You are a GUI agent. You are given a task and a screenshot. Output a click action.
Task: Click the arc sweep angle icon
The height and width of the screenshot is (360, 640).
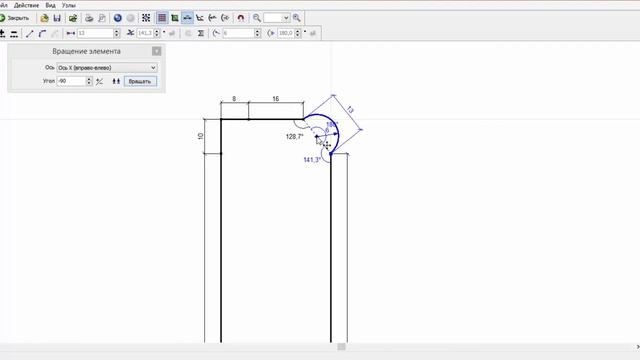[x=271, y=33]
